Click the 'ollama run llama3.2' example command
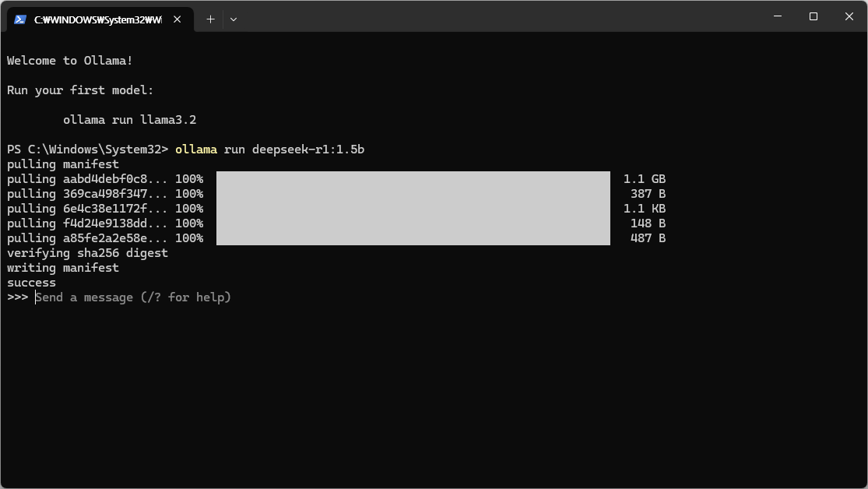This screenshot has width=868, height=489. pos(129,120)
